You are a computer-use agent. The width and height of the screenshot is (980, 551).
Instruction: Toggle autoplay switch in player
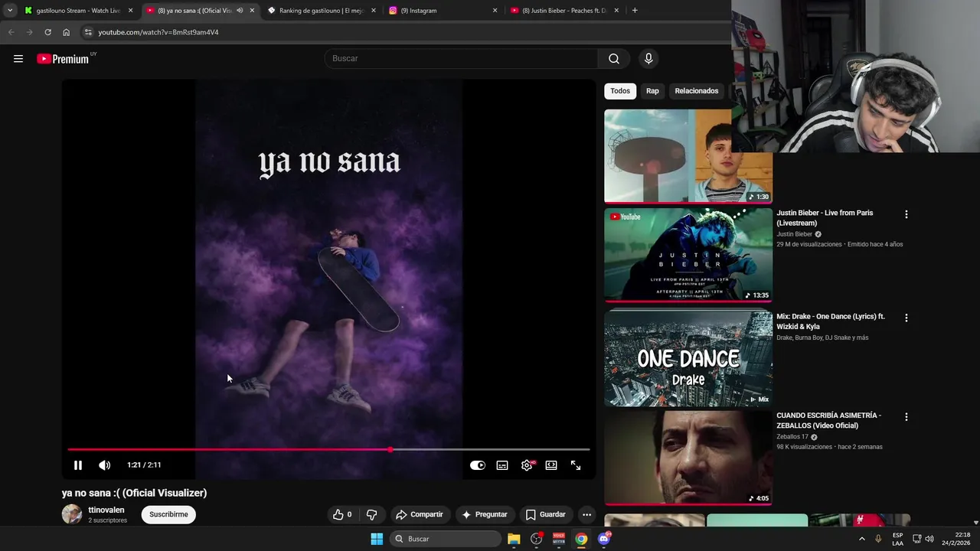click(x=478, y=465)
